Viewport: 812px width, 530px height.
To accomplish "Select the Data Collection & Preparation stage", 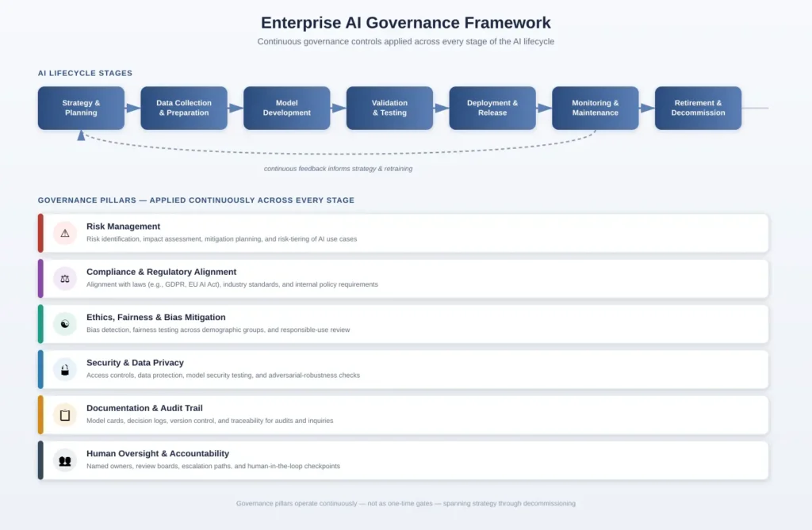I will point(184,108).
